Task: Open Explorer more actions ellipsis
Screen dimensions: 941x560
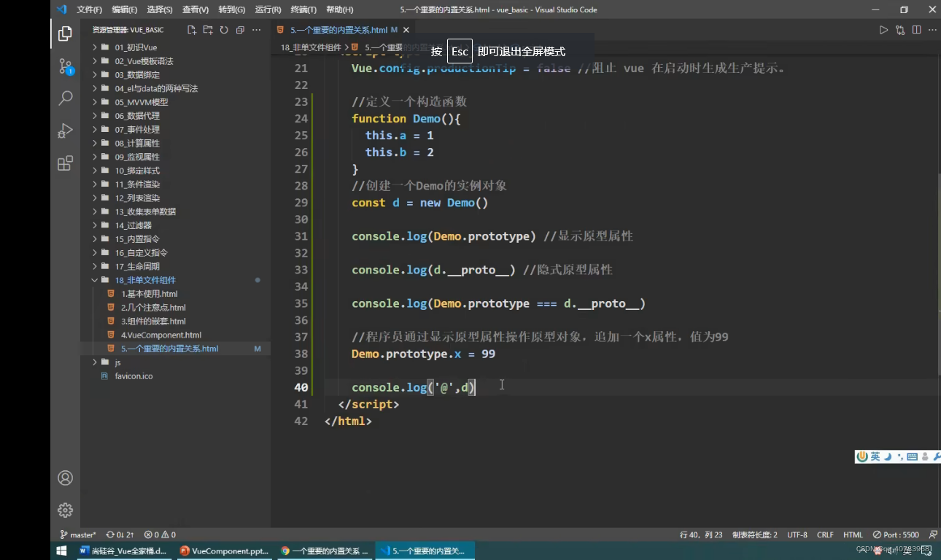Action: [256, 30]
